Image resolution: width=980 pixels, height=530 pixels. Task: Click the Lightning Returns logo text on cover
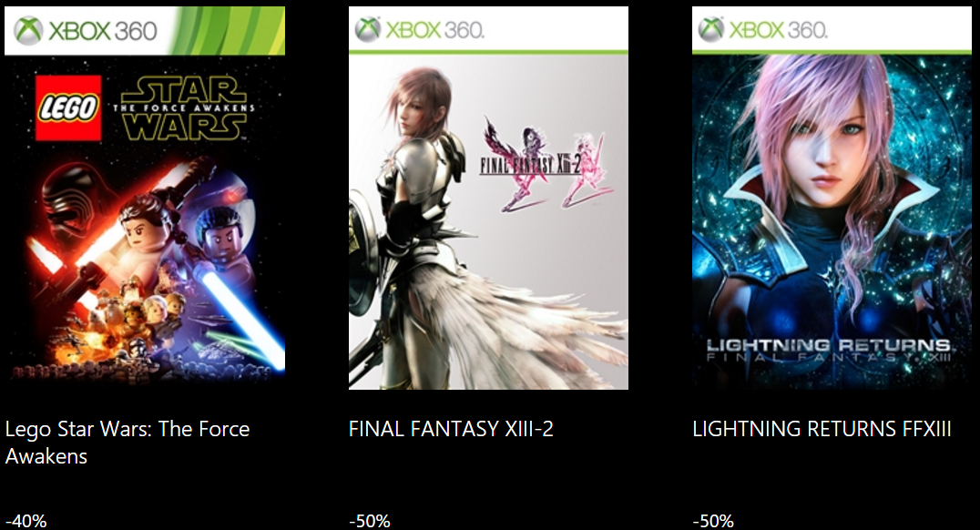point(829,350)
